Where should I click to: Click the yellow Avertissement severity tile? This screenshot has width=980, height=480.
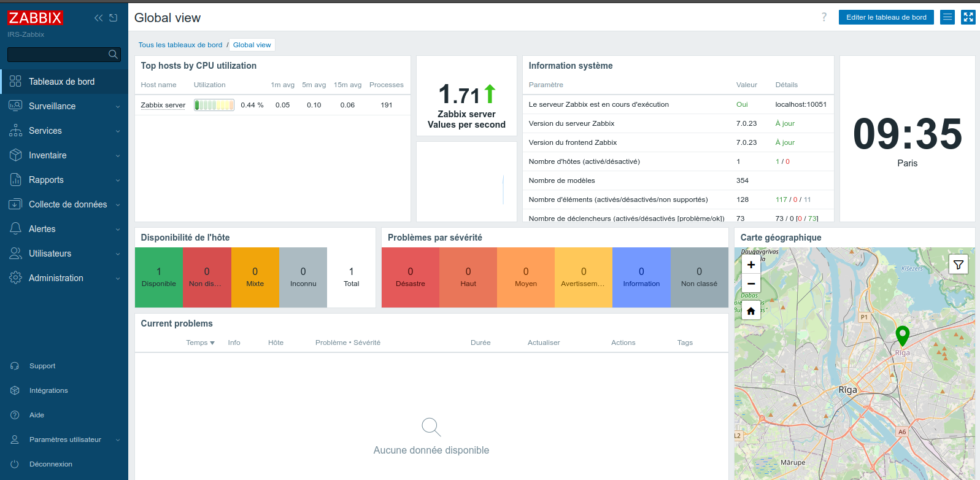584,277
